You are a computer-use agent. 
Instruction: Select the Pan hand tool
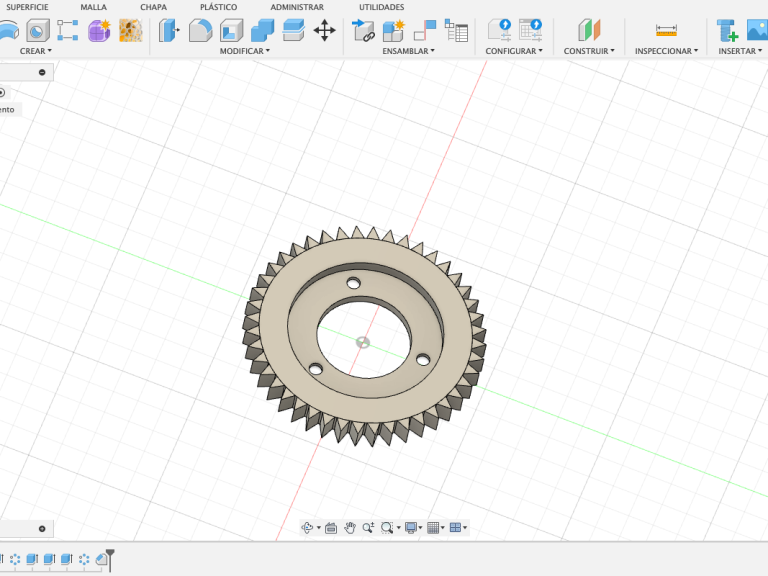pos(350,528)
